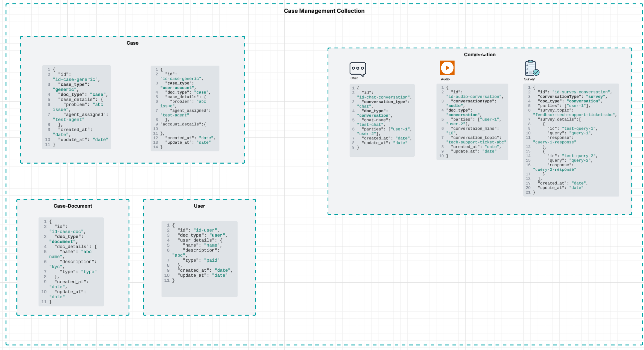The height and width of the screenshot is (350, 644).
Task: Click the three dots in the Chat icon
Action: [x=358, y=69]
